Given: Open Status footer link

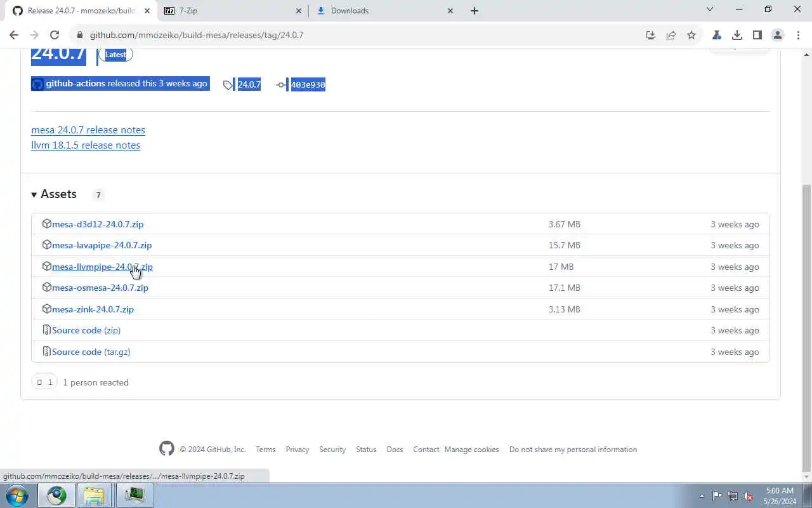Looking at the screenshot, I should (x=366, y=450).
